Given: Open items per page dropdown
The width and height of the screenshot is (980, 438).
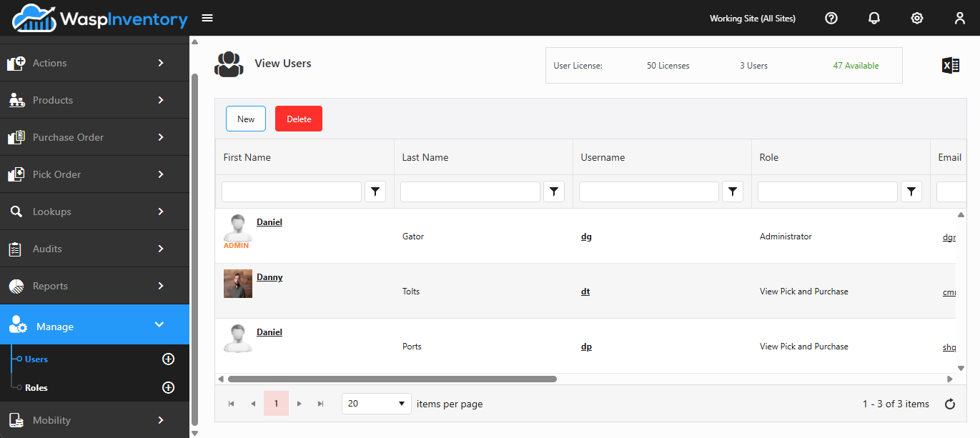Looking at the screenshot, I should pyautogui.click(x=377, y=404).
